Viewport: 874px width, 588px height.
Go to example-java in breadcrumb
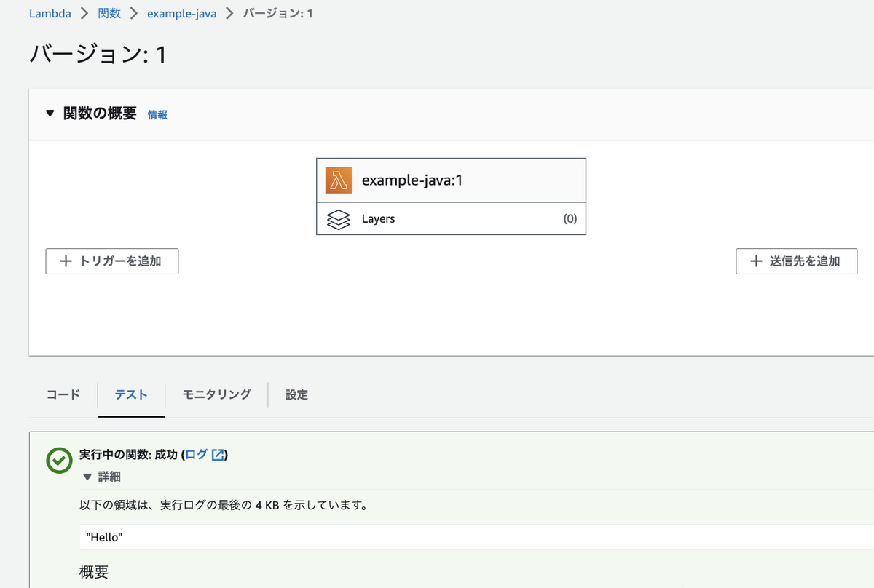(182, 14)
